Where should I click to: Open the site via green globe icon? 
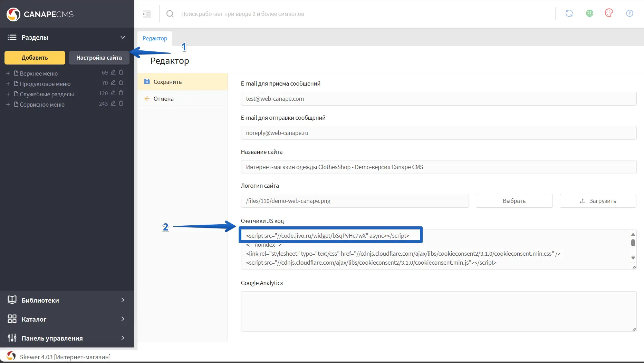pos(589,13)
